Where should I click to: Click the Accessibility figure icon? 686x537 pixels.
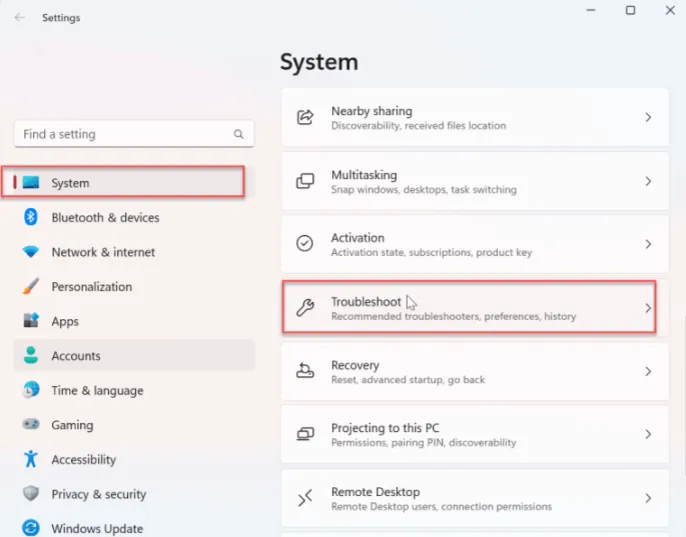point(31,460)
